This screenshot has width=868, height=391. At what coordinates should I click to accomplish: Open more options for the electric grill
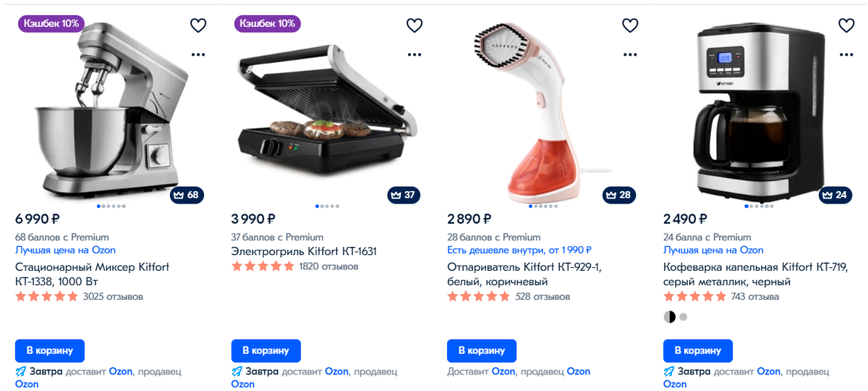pyautogui.click(x=414, y=54)
